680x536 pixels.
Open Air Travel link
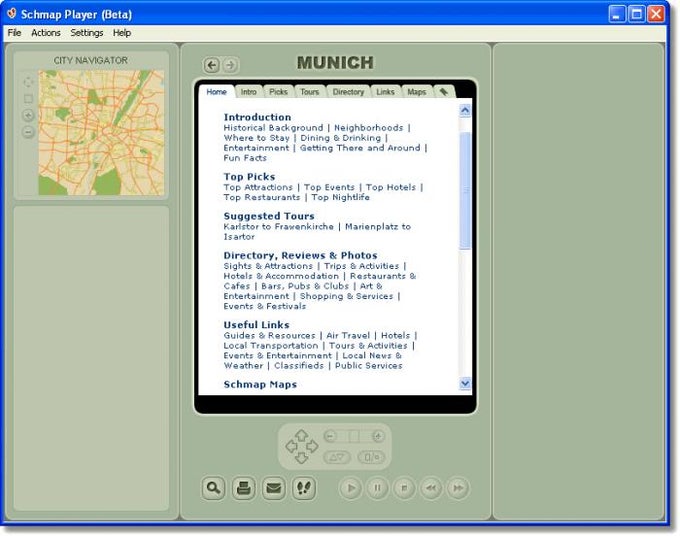coord(348,336)
